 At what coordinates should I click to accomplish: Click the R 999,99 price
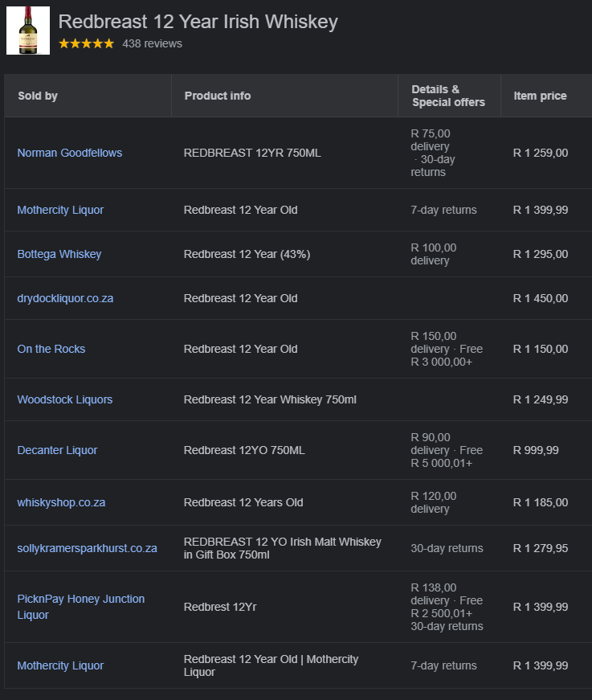pyautogui.click(x=536, y=450)
